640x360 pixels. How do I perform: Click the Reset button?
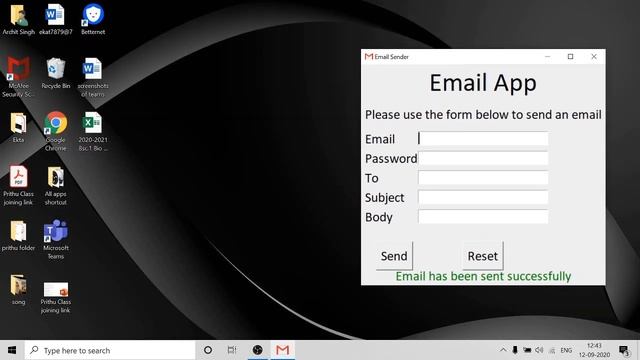coord(482,256)
